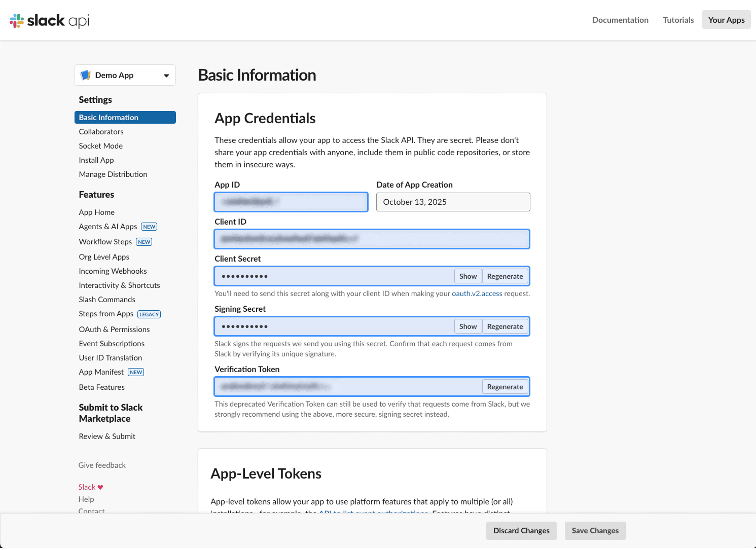Go to Your Apps
This screenshot has height=550, width=756.
tap(726, 20)
